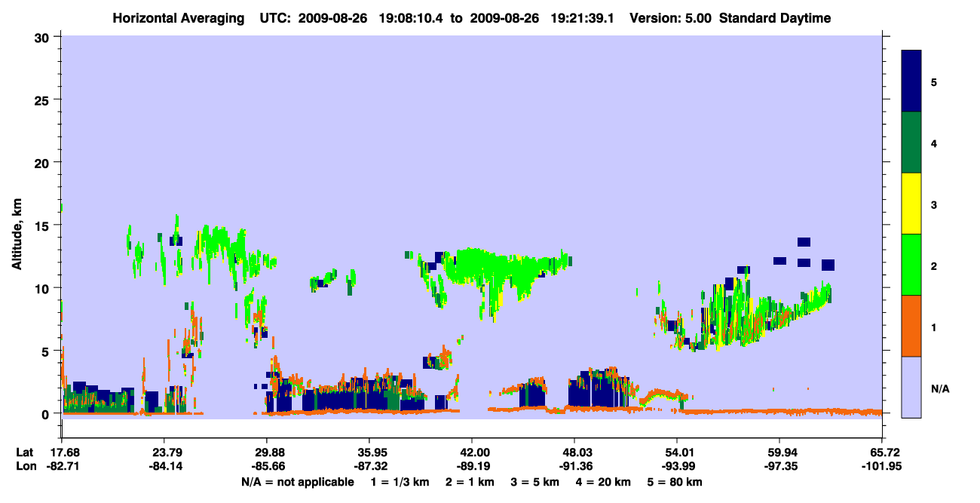Image resolution: width=980 pixels, height=503 pixels.
Task: Click the dark blue colorbar segment labeled 5
Action: [911, 81]
